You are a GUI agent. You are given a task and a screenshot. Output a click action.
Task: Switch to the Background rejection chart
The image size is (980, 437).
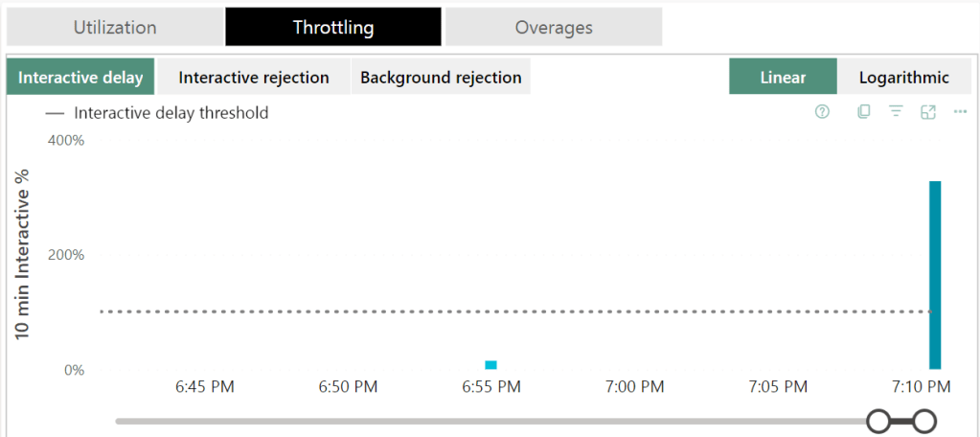pyautogui.click(x=441, y=78)
